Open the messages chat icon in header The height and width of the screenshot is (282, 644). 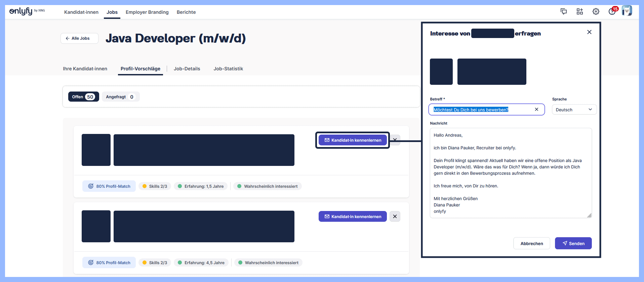(564, 12)
